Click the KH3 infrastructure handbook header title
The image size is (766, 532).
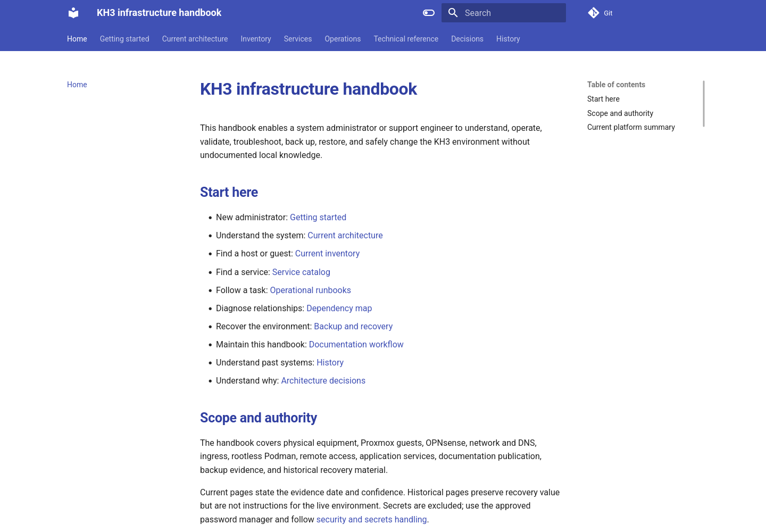pyautogui.click(x=159, y=13)
